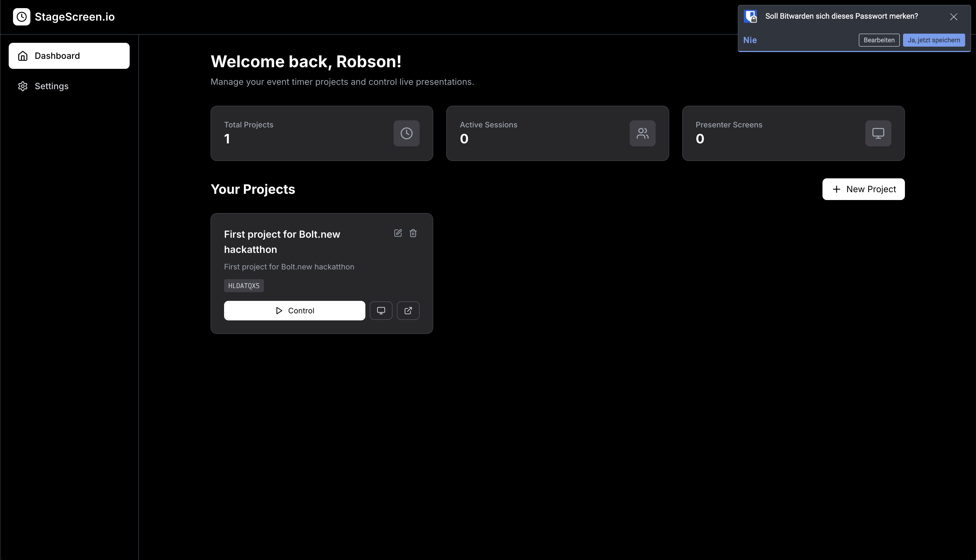Open the presenter screen monitor icon button
The height and width of the screenshot is (560, 976).
point(381,311)
